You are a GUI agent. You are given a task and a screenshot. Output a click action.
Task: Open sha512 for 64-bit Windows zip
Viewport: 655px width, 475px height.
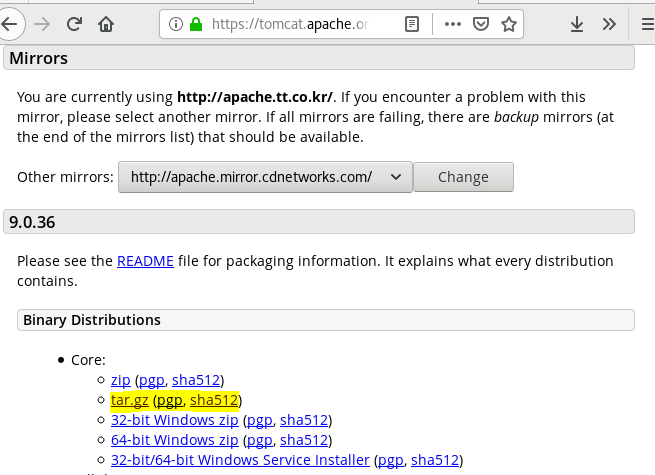[304, 440]
